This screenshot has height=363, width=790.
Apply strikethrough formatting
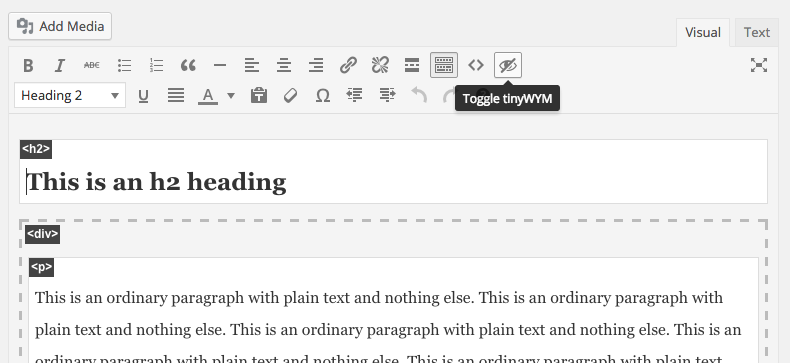92,66
